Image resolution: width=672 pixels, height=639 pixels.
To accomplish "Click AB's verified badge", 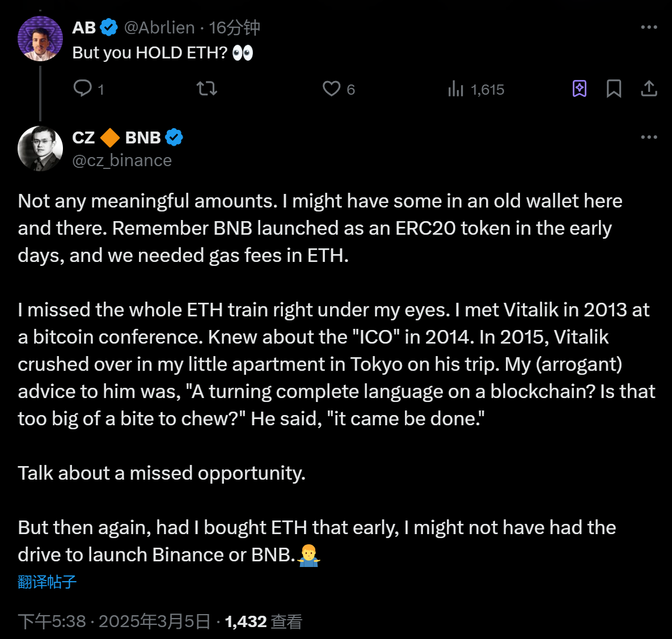I will point(108,27).
